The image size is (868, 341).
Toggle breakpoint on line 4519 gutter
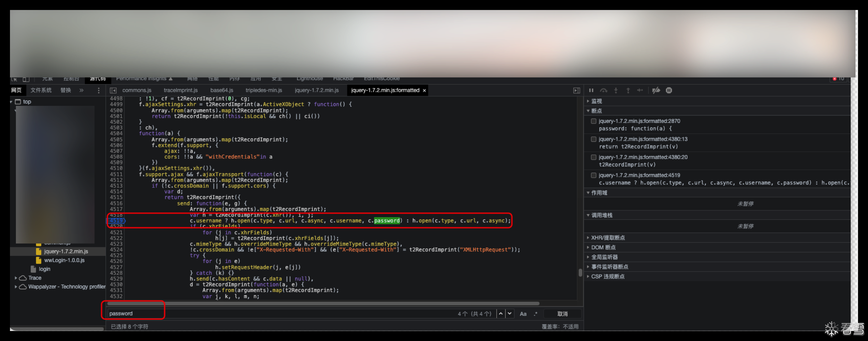tap(116, 221)
